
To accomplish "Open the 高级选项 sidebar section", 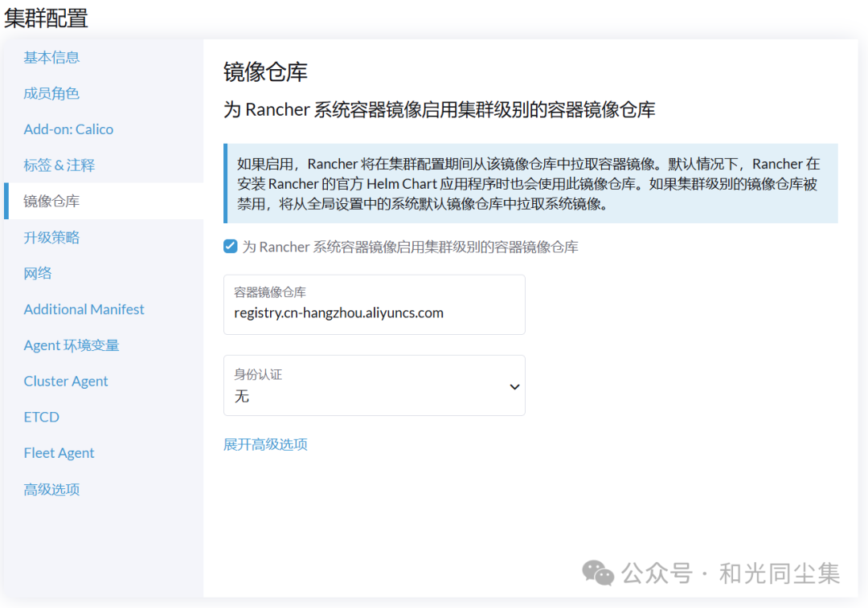I will tap(51, 489).
